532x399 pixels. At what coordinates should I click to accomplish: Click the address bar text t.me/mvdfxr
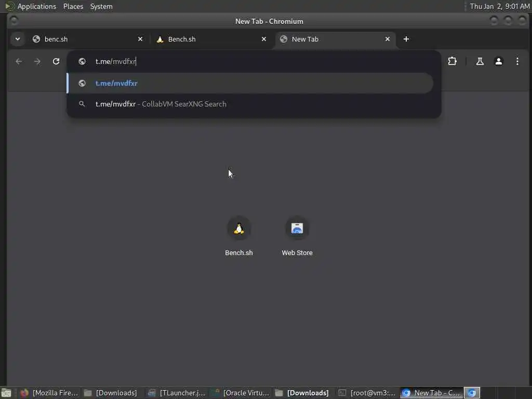[116, 61]
